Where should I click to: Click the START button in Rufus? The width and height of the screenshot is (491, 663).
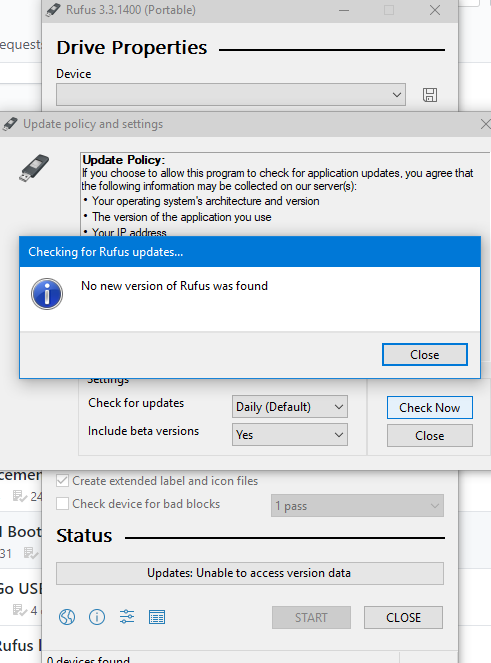point(311,617)
